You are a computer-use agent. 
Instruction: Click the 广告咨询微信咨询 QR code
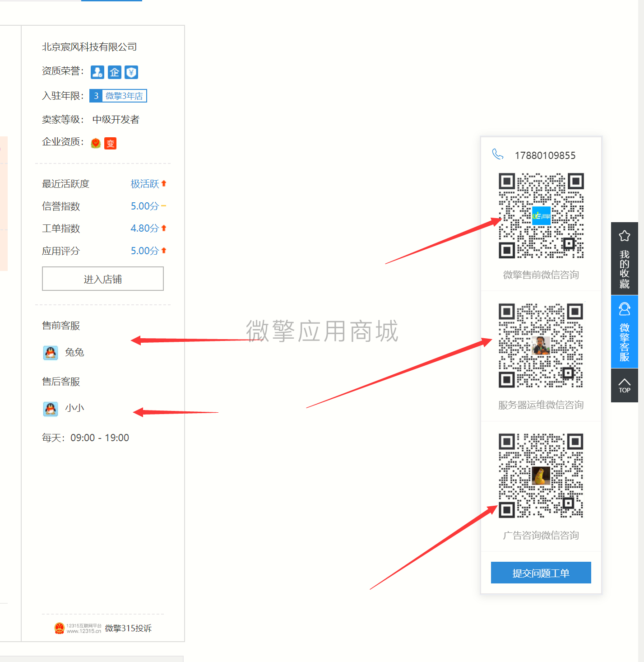[541, 476]
